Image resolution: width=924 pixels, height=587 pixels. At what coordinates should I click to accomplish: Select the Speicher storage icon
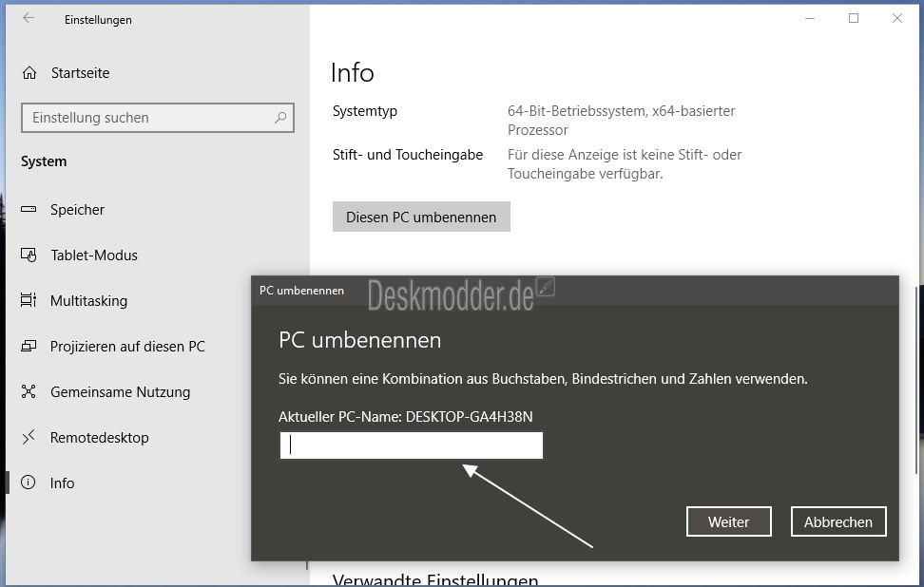tap(29, 209)
